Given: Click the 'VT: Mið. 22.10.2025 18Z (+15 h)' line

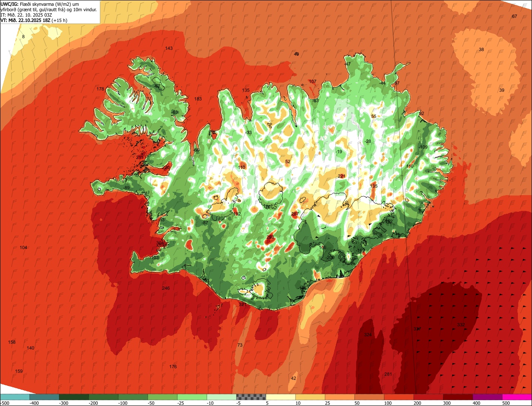Looking at the screenshot, I should click(x=34, y=20).
